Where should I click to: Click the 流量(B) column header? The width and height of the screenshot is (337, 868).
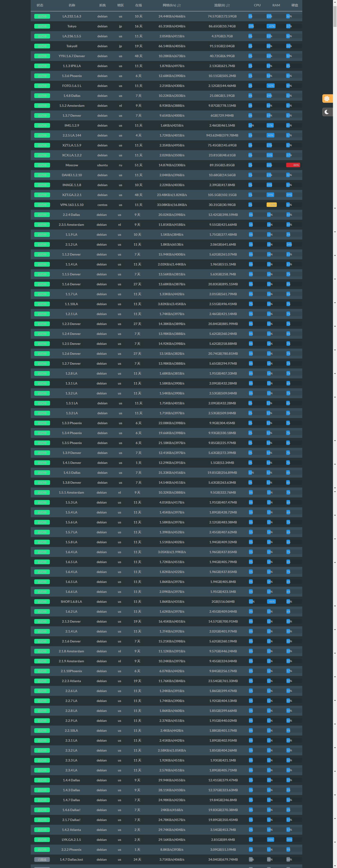pos(222,5)
